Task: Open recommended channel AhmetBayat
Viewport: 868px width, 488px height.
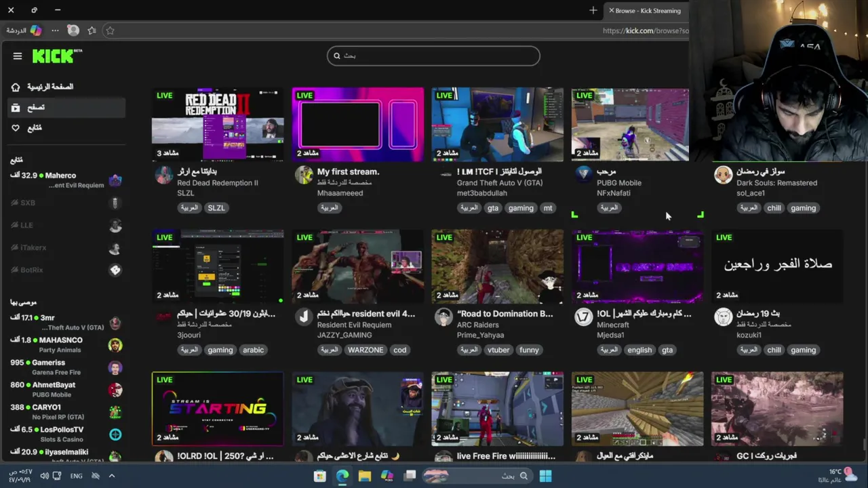Action: 66,389
